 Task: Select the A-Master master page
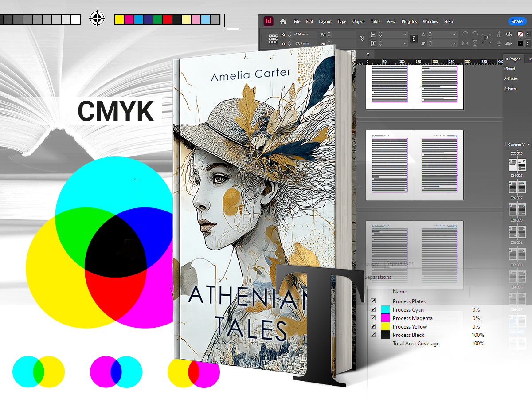(x=512, y=78)
